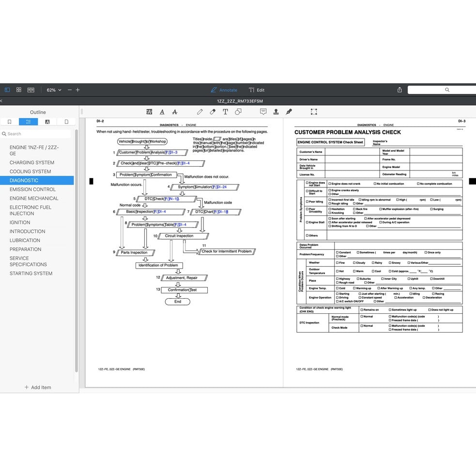Select the eraser tool
Screen dimensions: 476x476
[213, 112]
